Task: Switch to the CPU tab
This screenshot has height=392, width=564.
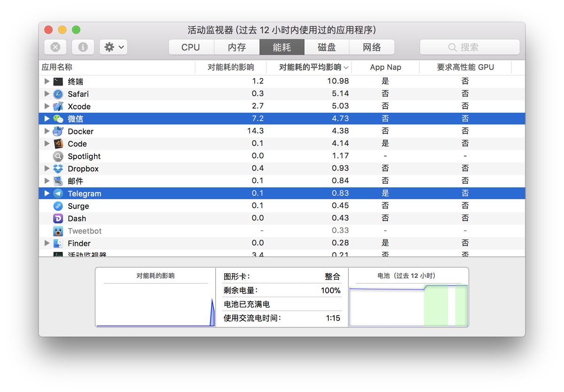Action: [x=191, y=47]
